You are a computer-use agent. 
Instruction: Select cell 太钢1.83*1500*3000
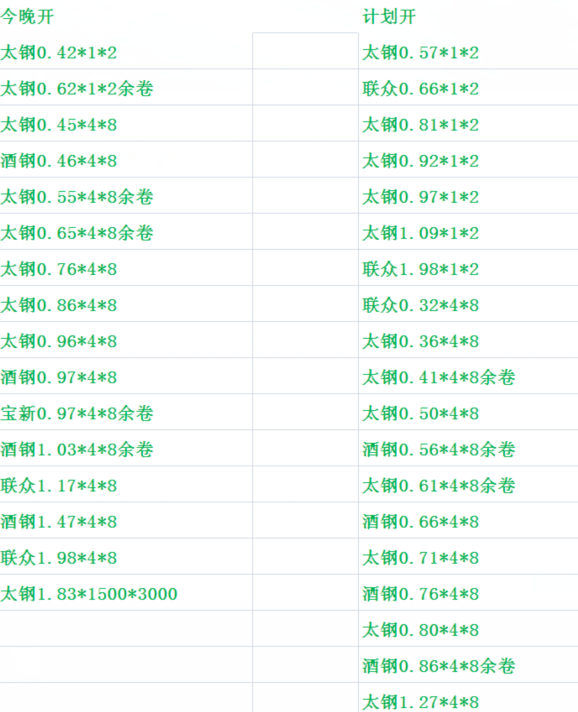[x=126, y=593]
